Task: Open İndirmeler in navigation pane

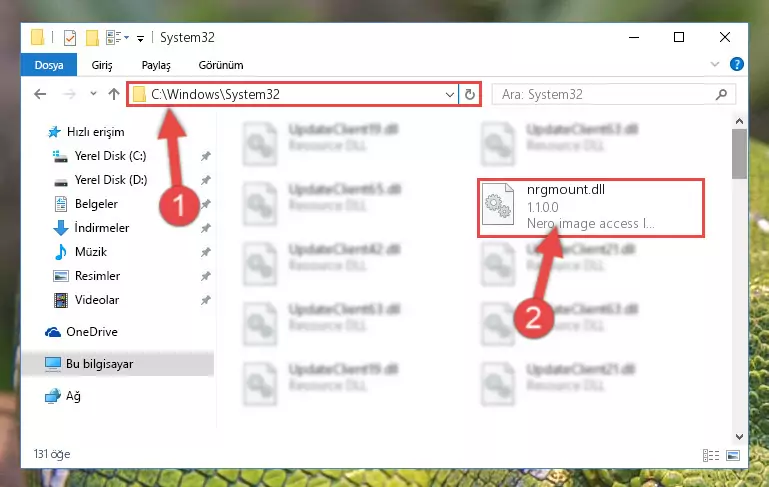Action: [102, 228]
